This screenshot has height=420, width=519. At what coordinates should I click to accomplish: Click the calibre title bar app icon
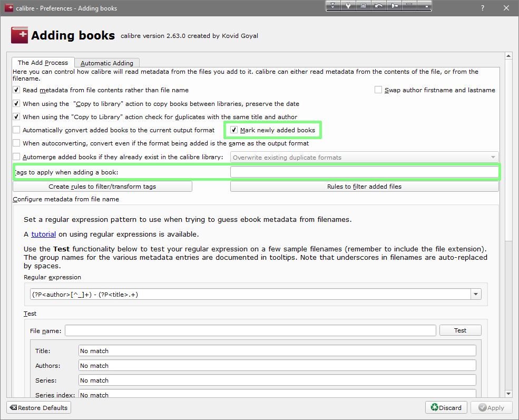click(x=9, y=7)
